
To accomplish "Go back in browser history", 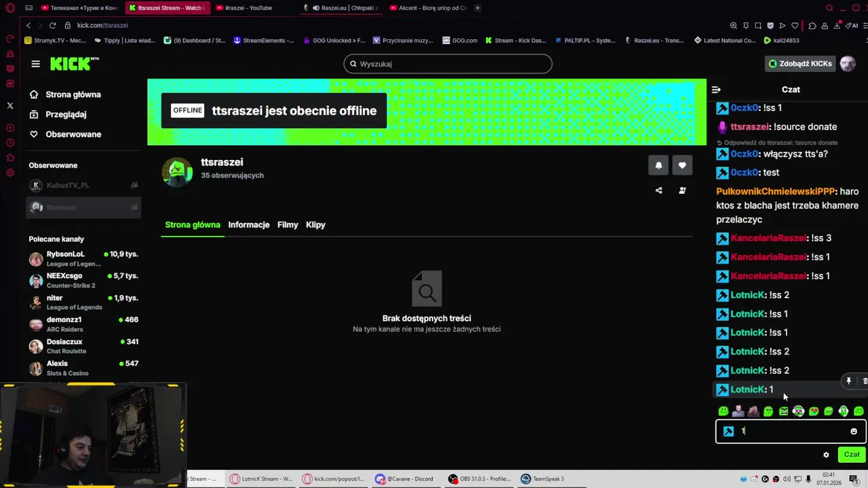I will tap(28, 25).
